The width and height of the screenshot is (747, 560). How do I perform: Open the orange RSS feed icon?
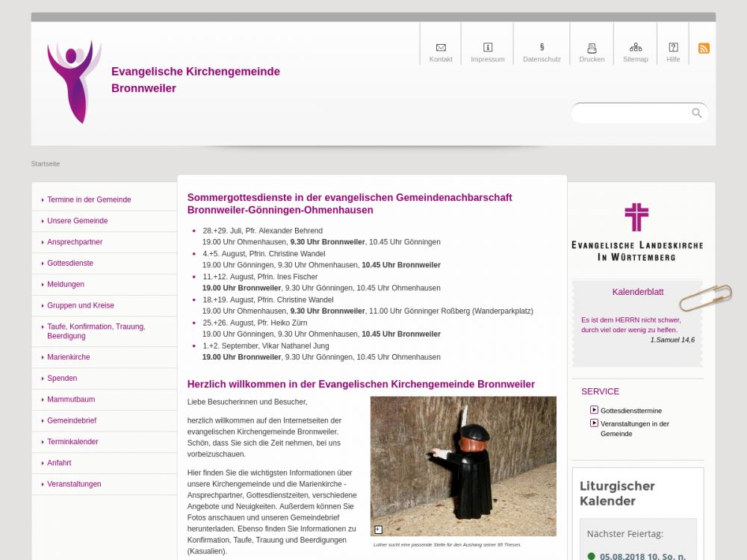point(704,49)
